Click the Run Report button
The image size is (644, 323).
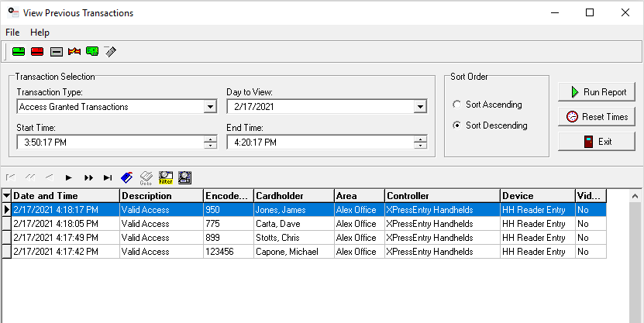[597, 91]
